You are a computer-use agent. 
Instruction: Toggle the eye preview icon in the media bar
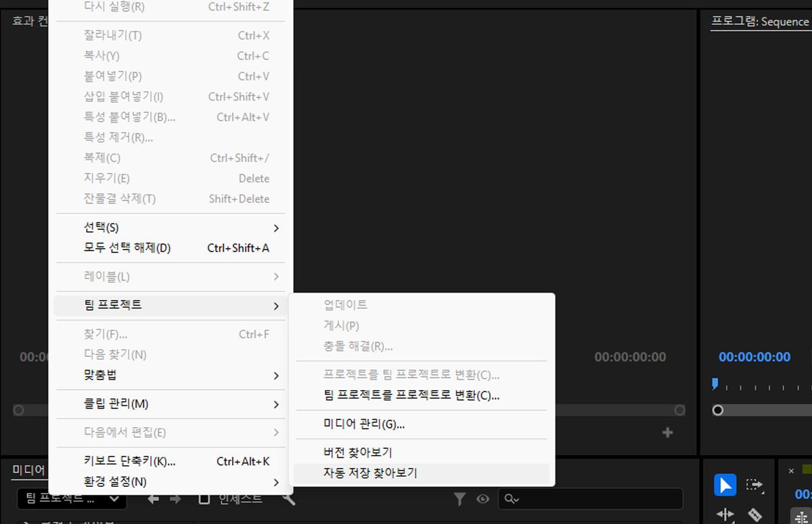(483, 498)
